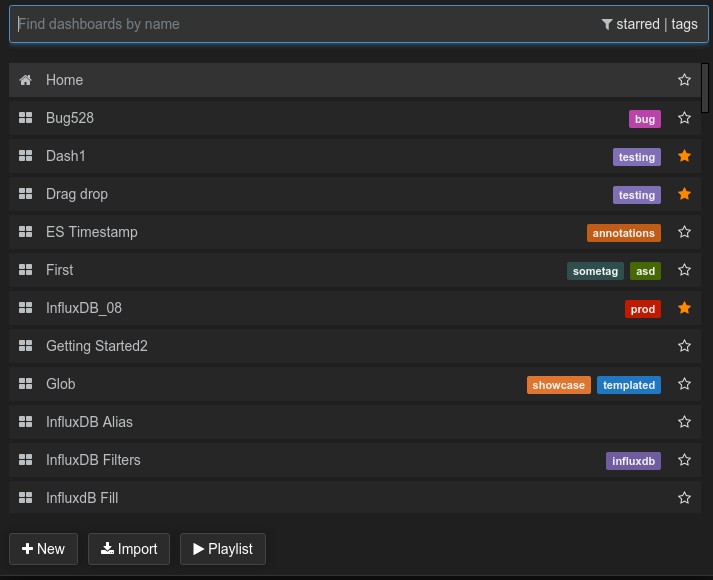
Task: Toggle the starred filter in search bar
Action: coord(630,24)
